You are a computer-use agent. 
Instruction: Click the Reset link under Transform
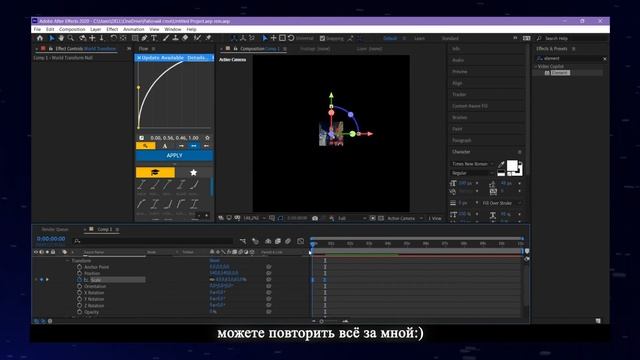coord(214,260)
